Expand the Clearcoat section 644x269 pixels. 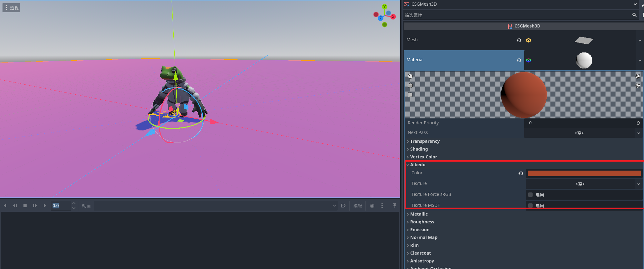pos(420,253)
